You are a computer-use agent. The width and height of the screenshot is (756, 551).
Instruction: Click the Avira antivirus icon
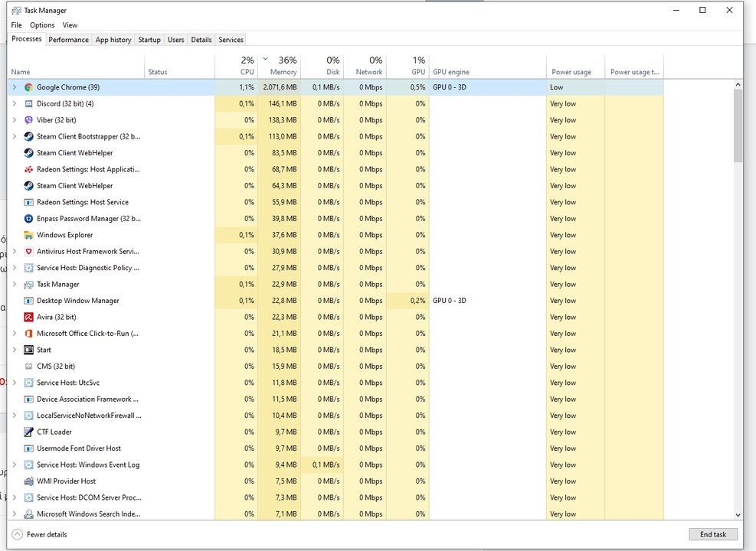(28, 317)
